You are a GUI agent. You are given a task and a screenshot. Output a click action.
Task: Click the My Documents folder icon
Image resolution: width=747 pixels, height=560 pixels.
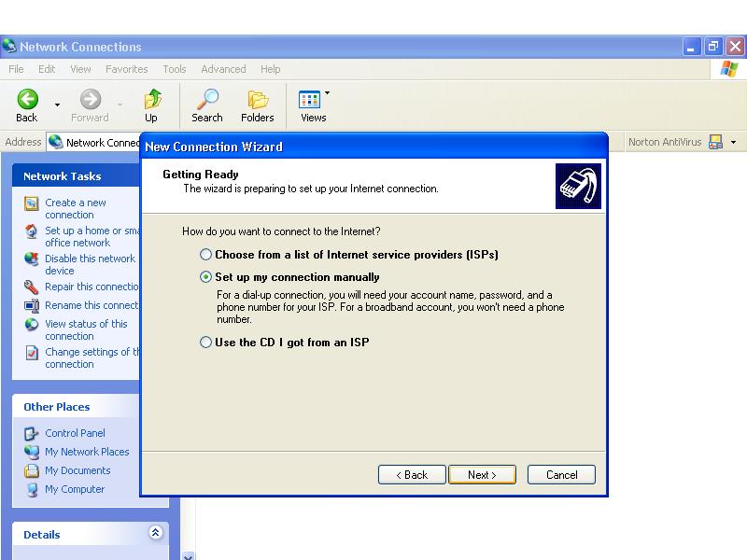[32, 470]
